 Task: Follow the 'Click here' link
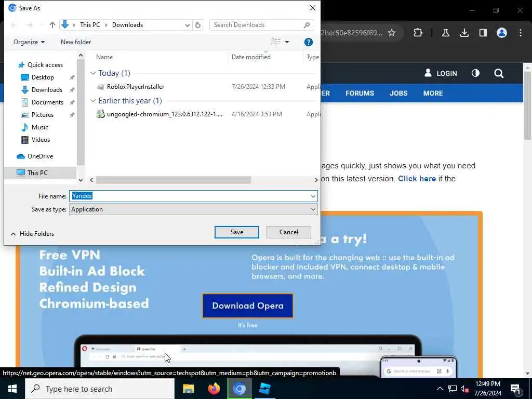coord(417,179)
